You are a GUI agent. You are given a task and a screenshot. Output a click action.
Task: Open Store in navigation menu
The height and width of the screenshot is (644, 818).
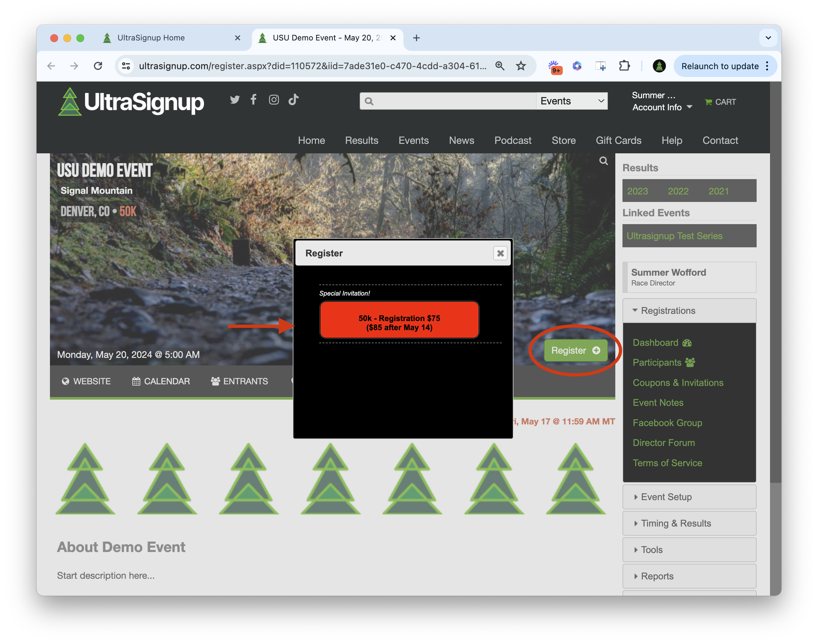point(564,141)
